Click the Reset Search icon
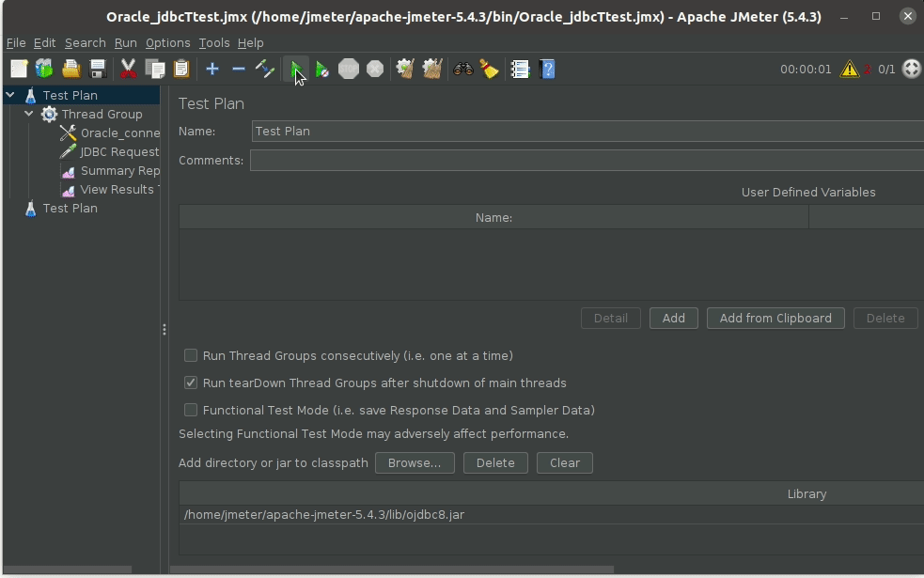The image size is (924, 578). (x=489, y=69)
